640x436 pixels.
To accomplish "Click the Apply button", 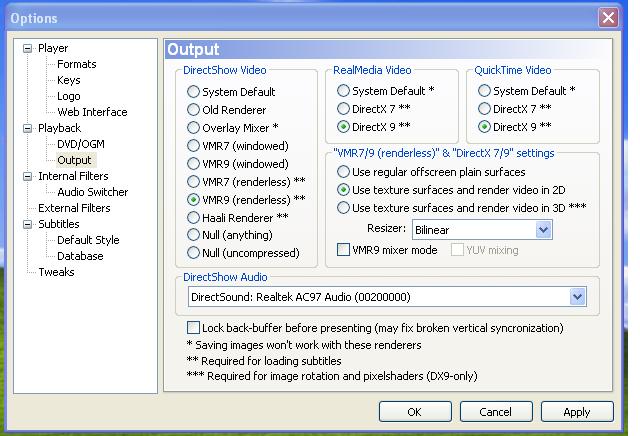I will (x=577, y=412).
